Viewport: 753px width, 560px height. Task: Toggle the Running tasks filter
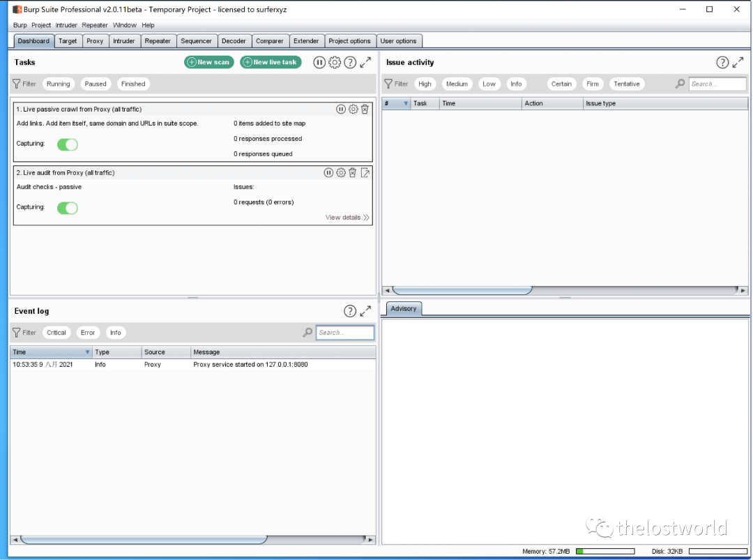click(x=58, y=84)
